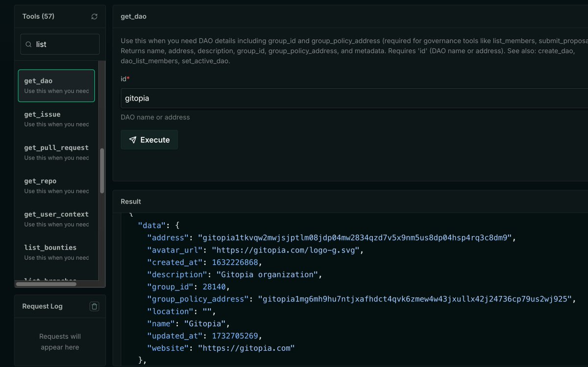Click the get_dao panel title
This screenshot has height=367, width=588.
134,16
